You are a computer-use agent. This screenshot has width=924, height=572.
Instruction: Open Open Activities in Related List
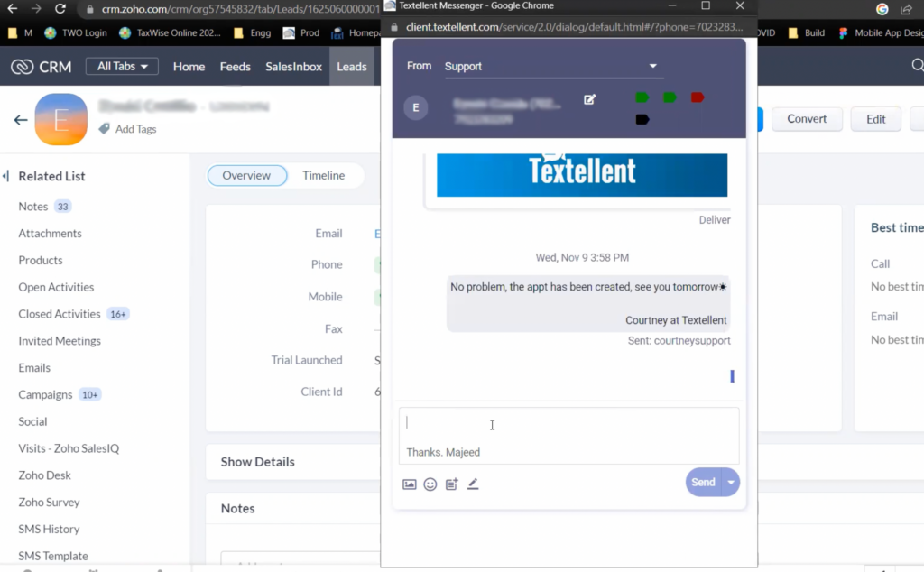click(x=56, y=287)
